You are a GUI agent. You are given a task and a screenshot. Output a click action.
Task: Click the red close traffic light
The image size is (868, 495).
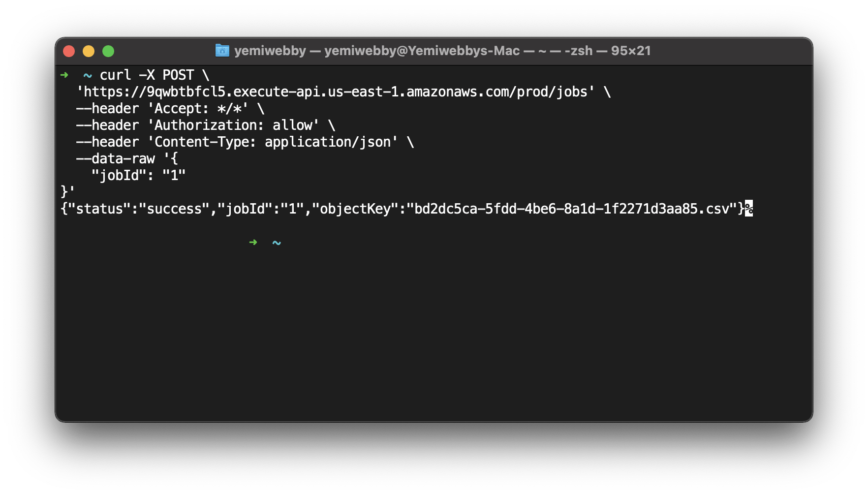69,51
